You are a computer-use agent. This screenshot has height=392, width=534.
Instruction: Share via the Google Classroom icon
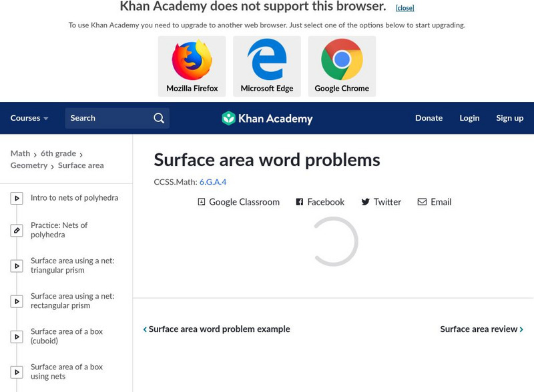coord(202,202)
